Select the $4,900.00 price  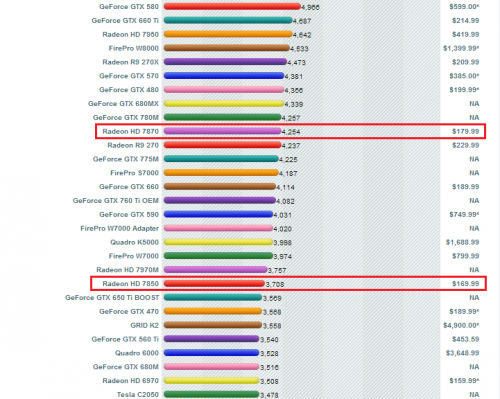[x=461, y=325]
